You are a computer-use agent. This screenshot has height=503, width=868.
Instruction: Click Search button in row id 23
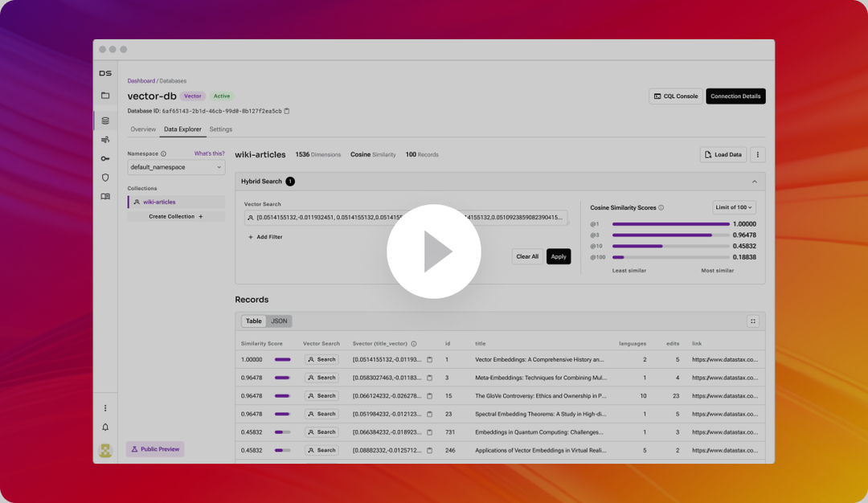click(321, 414)
